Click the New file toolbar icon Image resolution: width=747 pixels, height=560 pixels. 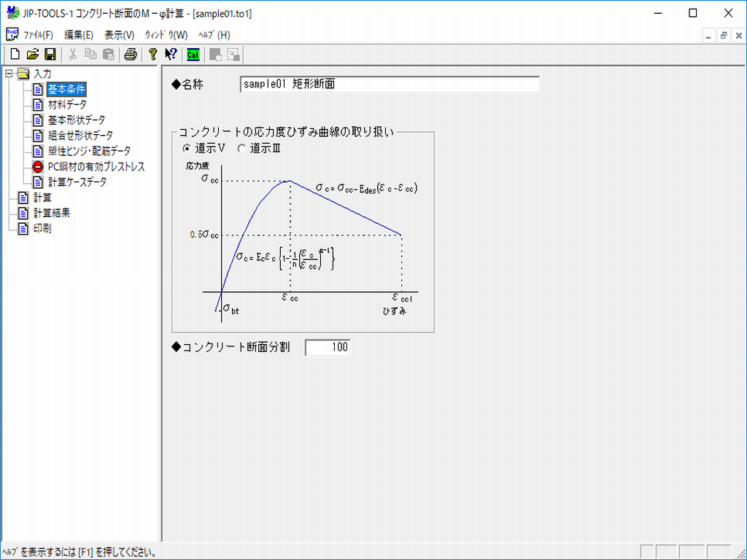(x=15, y=54)
